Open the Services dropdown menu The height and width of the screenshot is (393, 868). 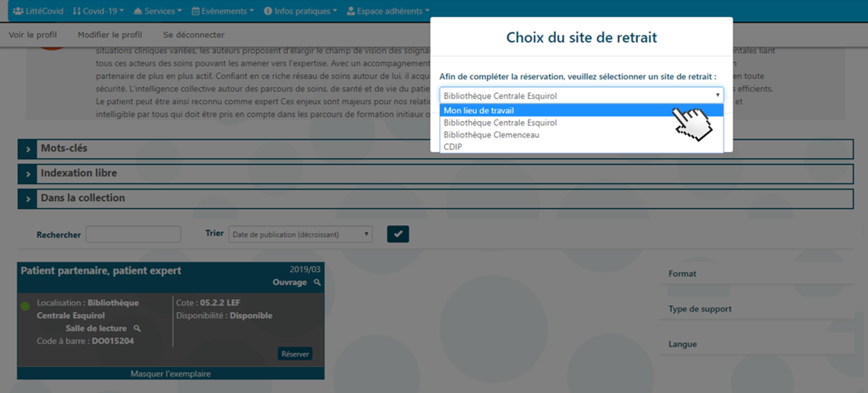click(157, 11)
